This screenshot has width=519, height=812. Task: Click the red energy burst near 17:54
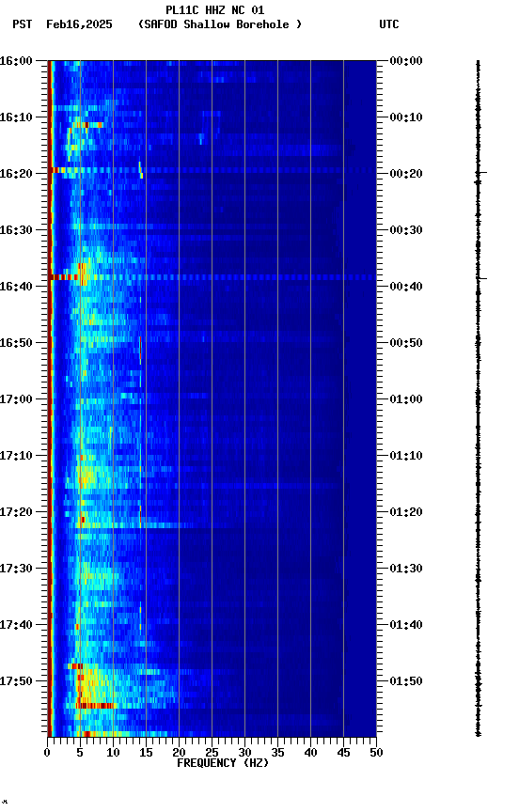tap(95, 705)
